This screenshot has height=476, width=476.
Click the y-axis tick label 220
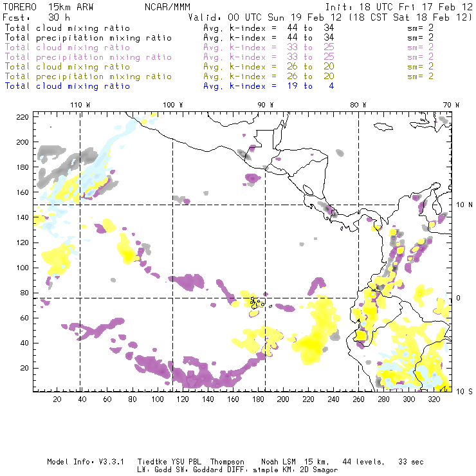click(x=23, y=116)
